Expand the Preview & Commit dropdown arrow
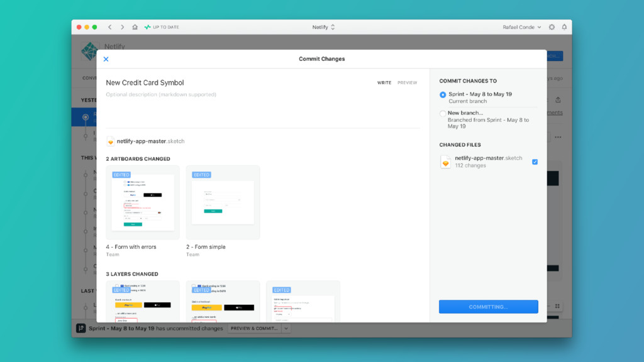 click(x=286, y=328)
